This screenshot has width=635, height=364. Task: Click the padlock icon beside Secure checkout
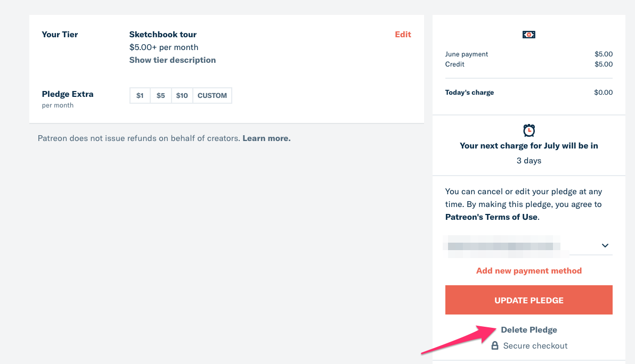point(495,346)
